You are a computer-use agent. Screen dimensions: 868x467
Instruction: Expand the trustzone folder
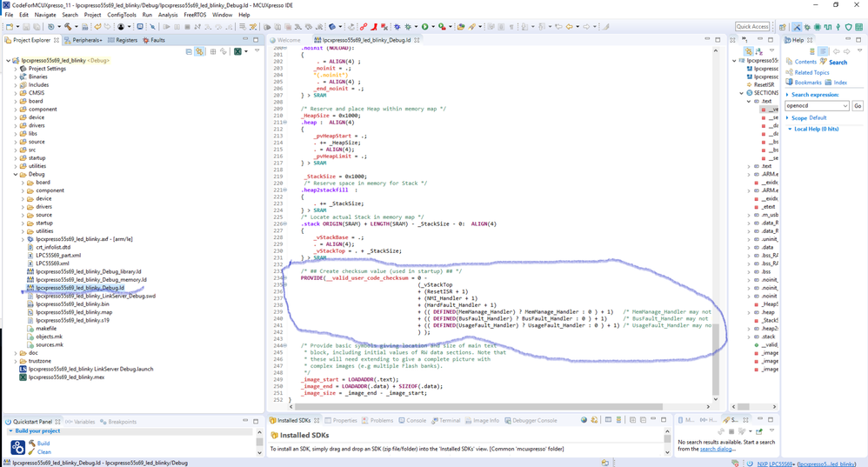(16, 361)
